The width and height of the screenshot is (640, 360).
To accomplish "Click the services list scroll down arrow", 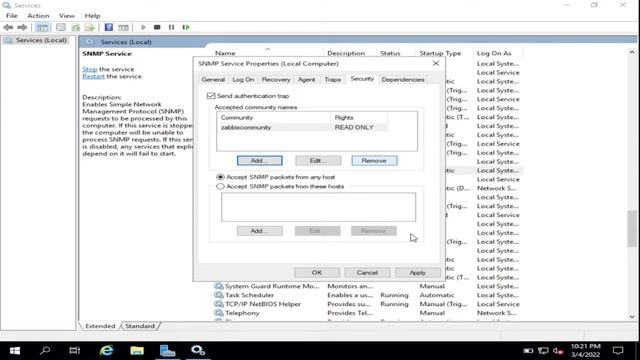I will 632,316.
